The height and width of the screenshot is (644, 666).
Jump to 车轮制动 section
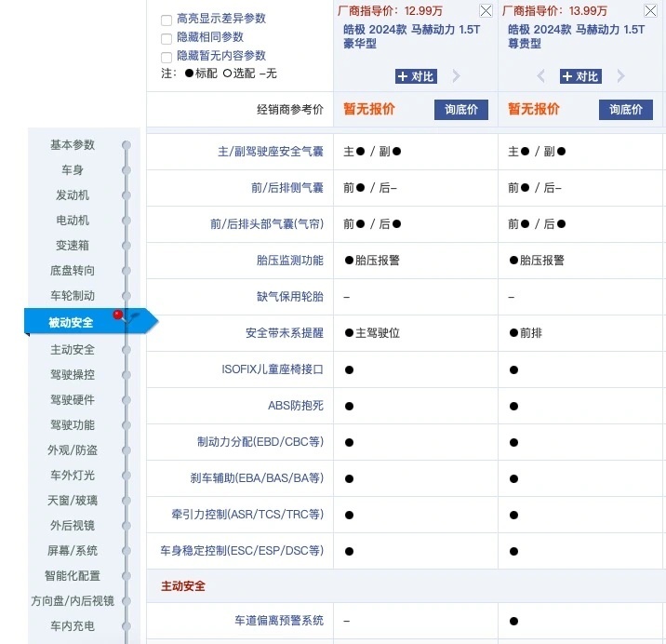click(x=73, y=295)
